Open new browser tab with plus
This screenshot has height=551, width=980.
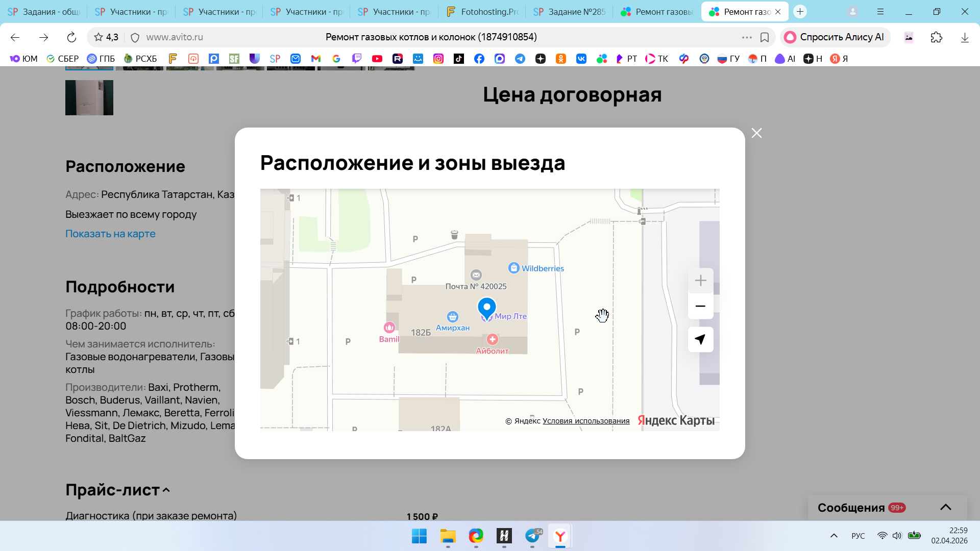tap(800, 12)
